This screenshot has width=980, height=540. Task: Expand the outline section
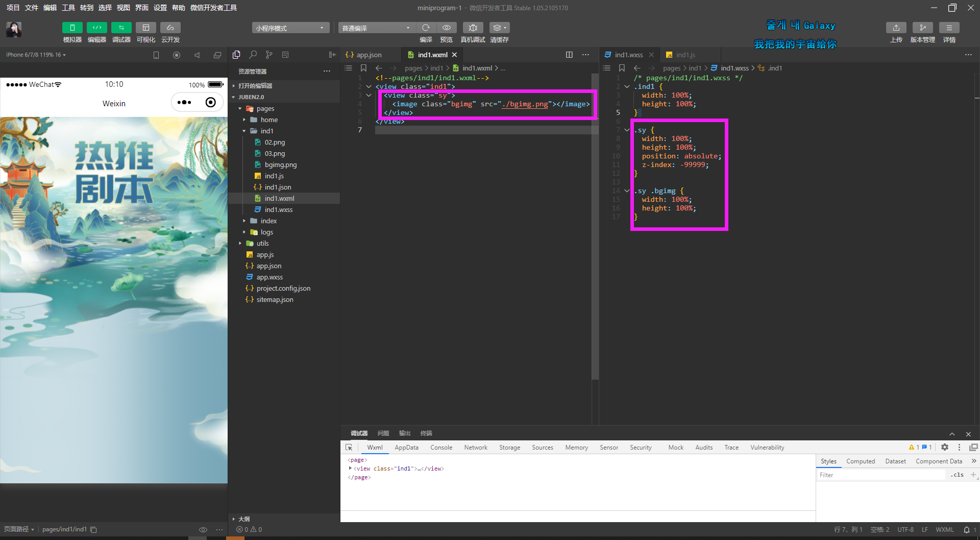coord(284,519)
